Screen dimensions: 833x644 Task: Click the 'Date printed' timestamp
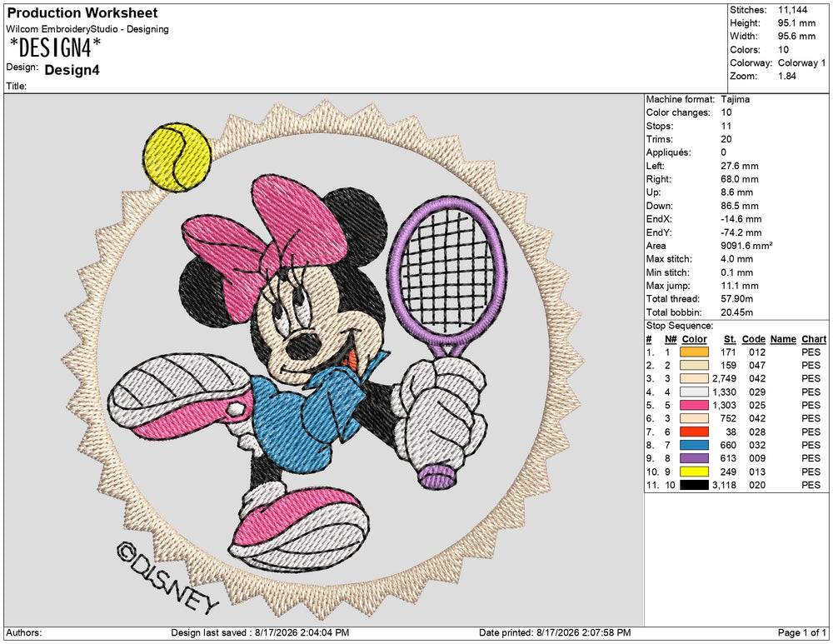click(555, 632)
